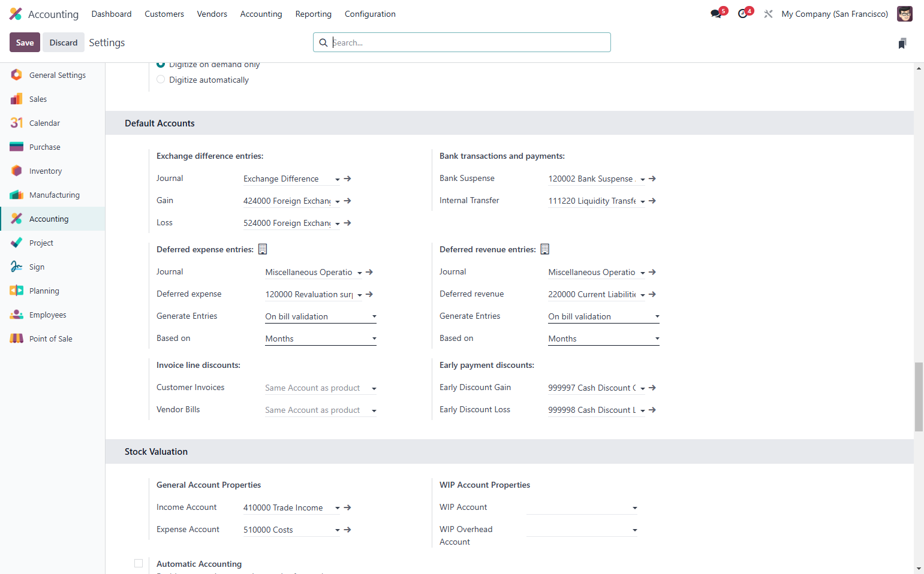Viewport: 924px width, 574px height.
Task: Click into the settings search field
Action: pyautogui.click(x=462, y=43)
